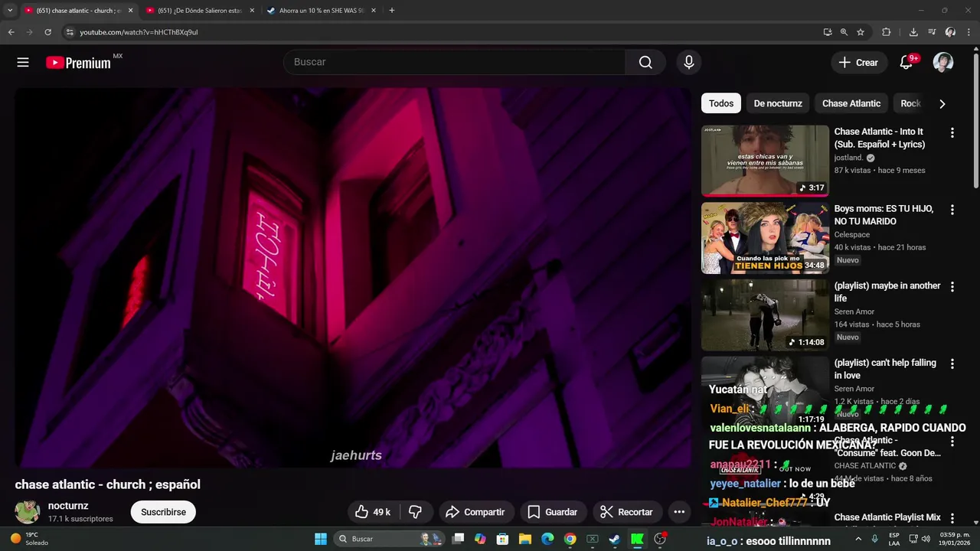
Task: Save the video with Guardar
Action: [x=552, y=512]
